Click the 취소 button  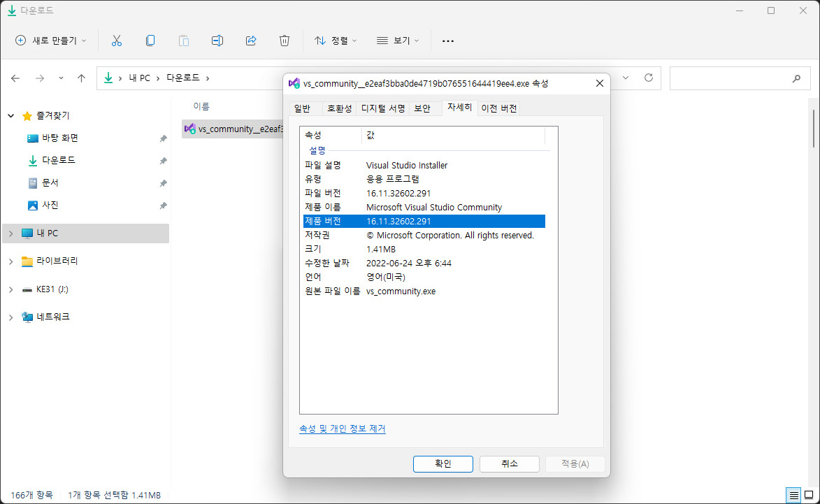(510, 463)
